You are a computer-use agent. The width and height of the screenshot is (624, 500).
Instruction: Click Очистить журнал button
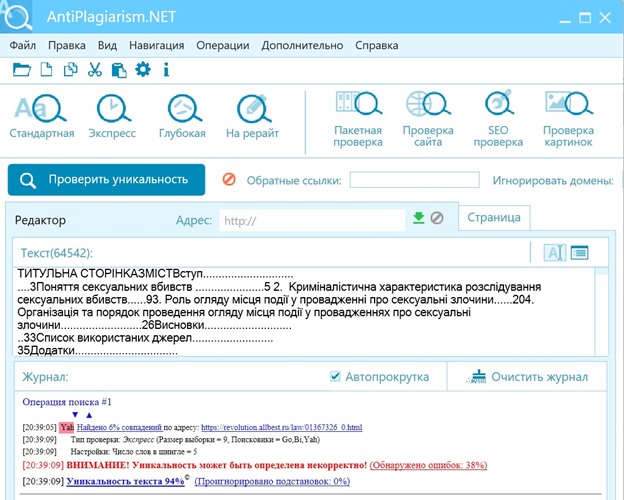tap(527, 377)
